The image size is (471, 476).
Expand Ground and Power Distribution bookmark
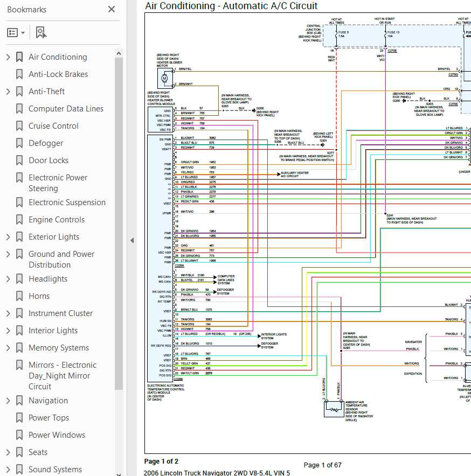pyautogui.click(x=8, y=254)
